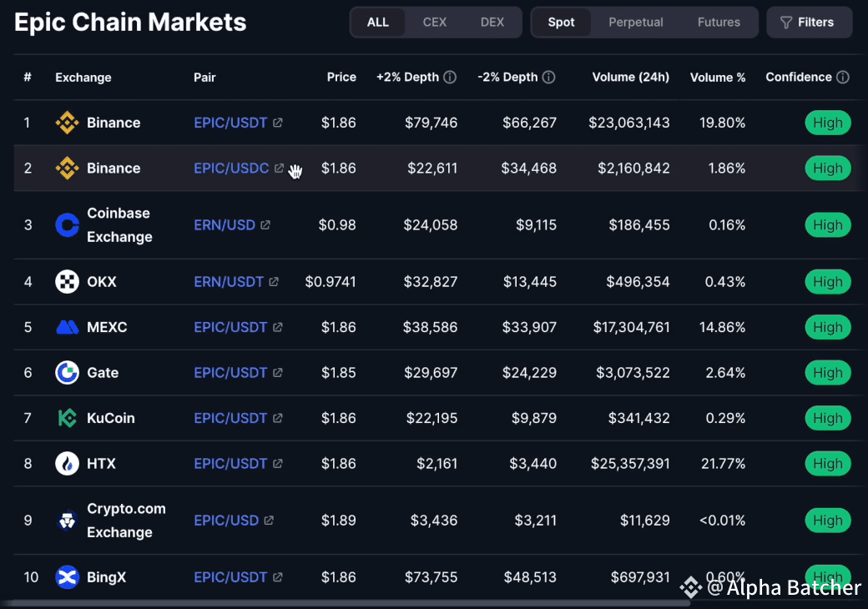Sort by Exchange column header
Image resolution: width=868 pixels, height=609 pixels.
(83, 78)
